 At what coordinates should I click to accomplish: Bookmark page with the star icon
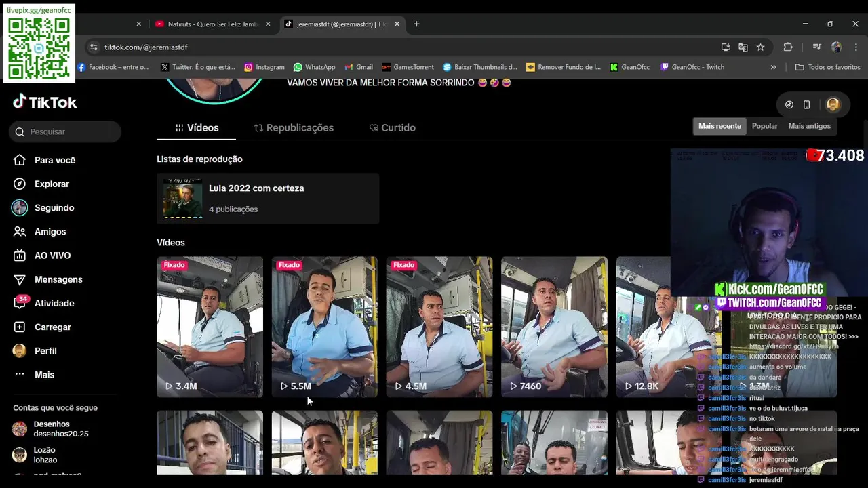(760, 47)
